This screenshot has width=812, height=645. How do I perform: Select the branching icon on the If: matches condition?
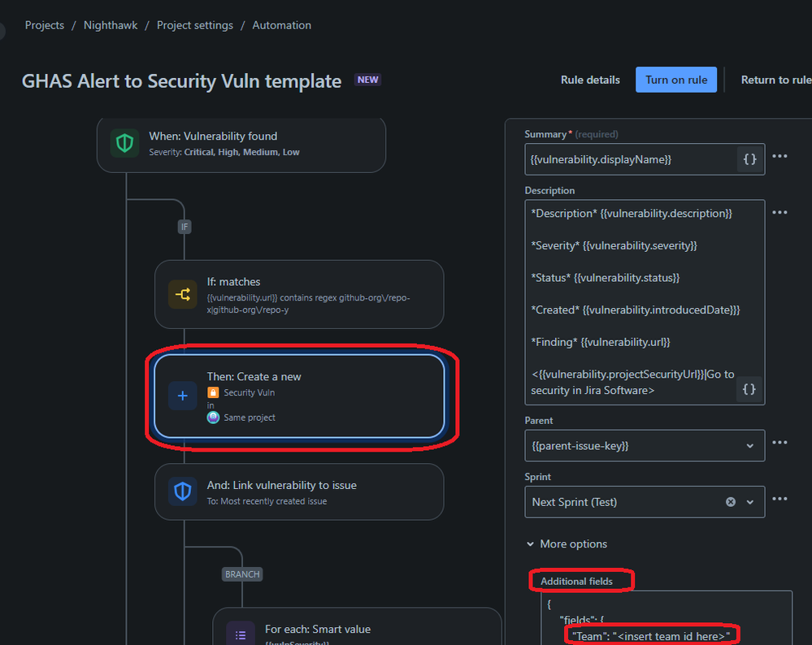click(x=182, y=295)
